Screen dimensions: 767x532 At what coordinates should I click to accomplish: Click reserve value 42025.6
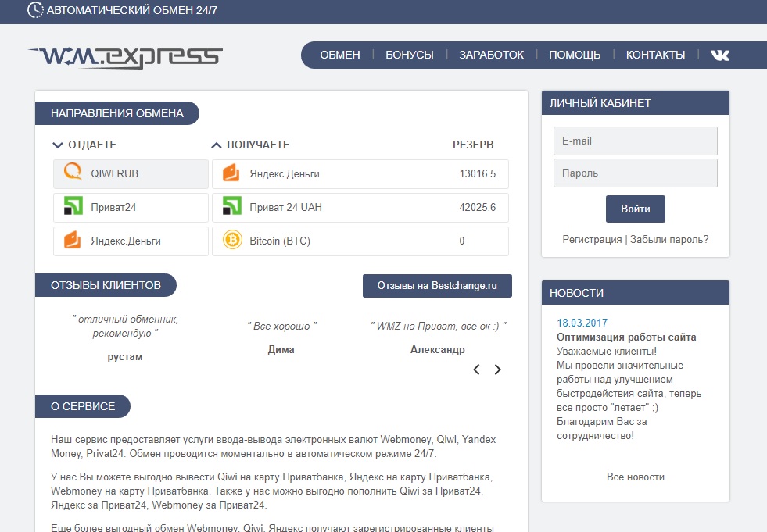[x=478, y=207]
